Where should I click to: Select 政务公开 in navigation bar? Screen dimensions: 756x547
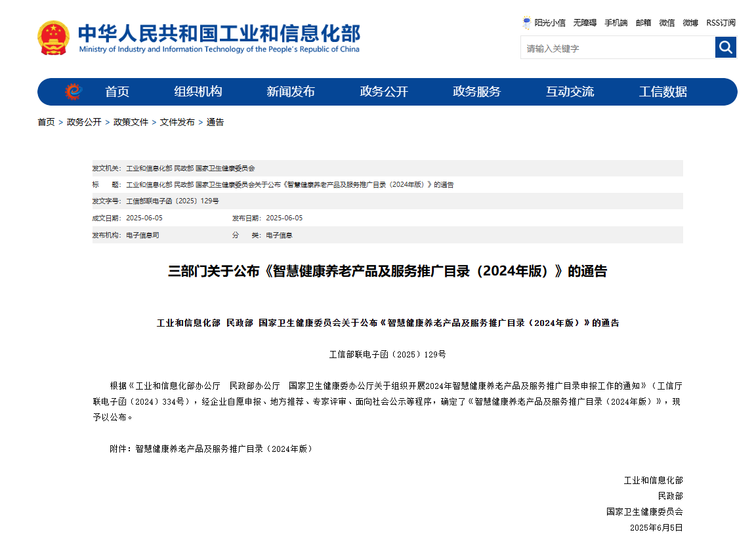(385, 92)
